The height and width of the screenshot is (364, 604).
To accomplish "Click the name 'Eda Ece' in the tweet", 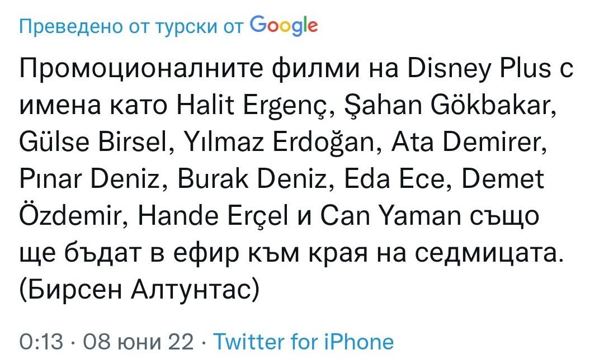I will pos(394,179).
